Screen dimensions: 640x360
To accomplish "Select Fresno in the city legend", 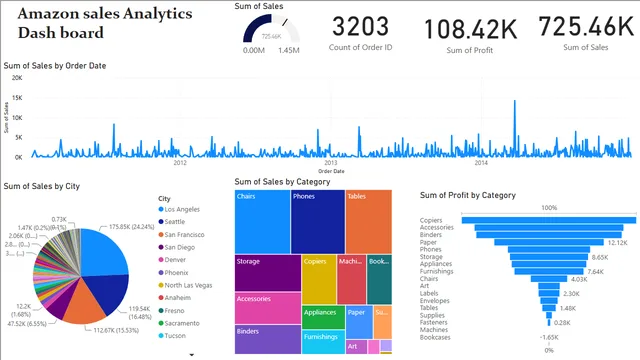I will click(x=171, y=311).
